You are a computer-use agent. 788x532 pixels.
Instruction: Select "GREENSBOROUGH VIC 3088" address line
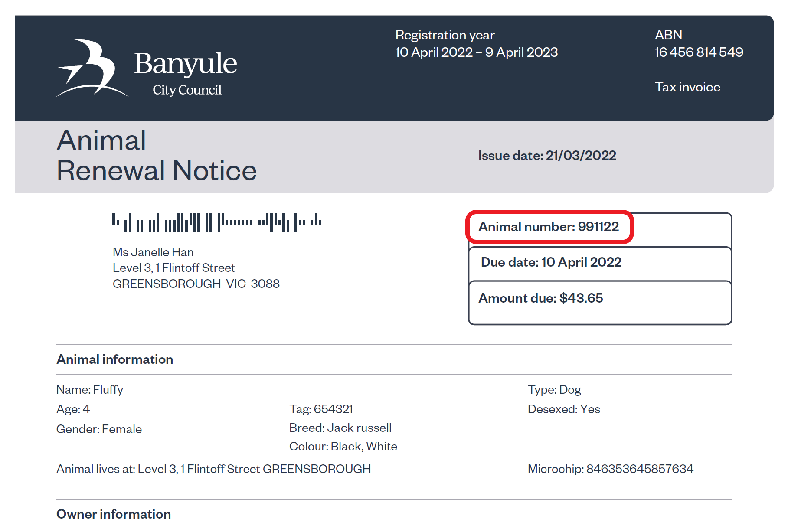[196, 284]
